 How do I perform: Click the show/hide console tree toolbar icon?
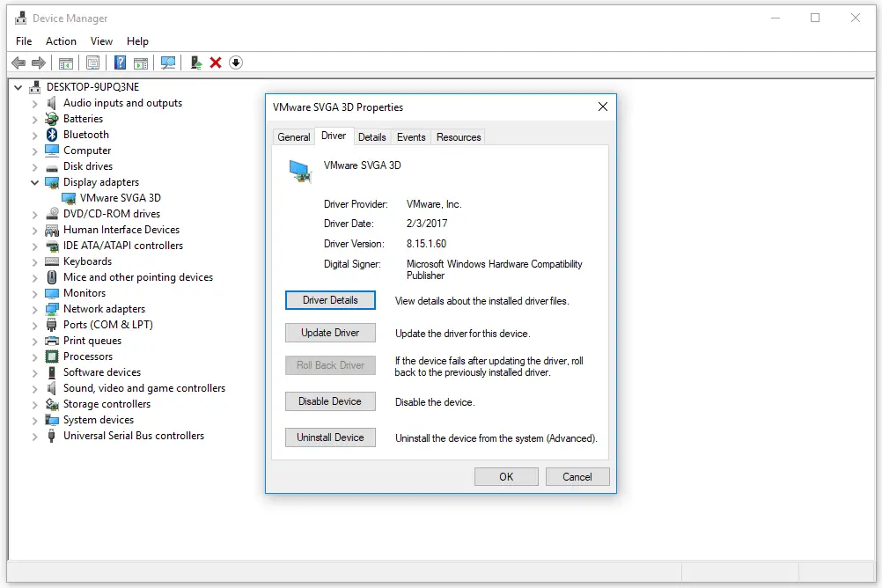(66, 62)
